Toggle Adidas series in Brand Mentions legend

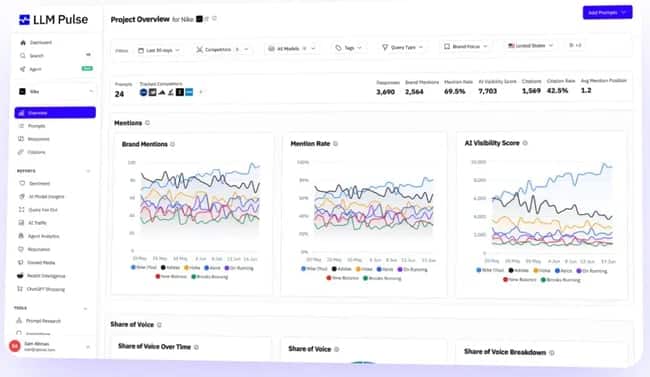click(x=170, y=268)
